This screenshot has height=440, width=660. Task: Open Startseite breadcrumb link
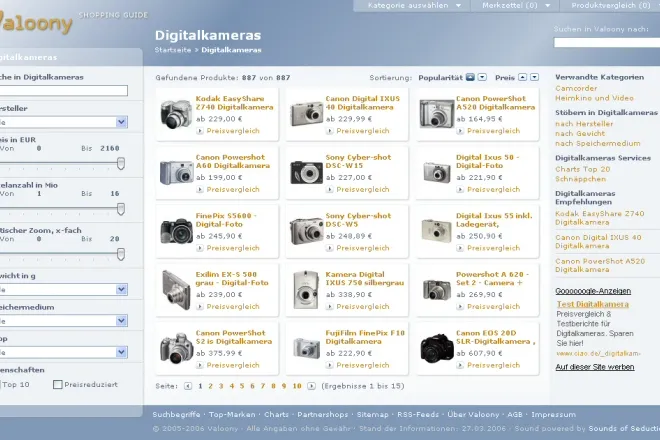point(173,50)
